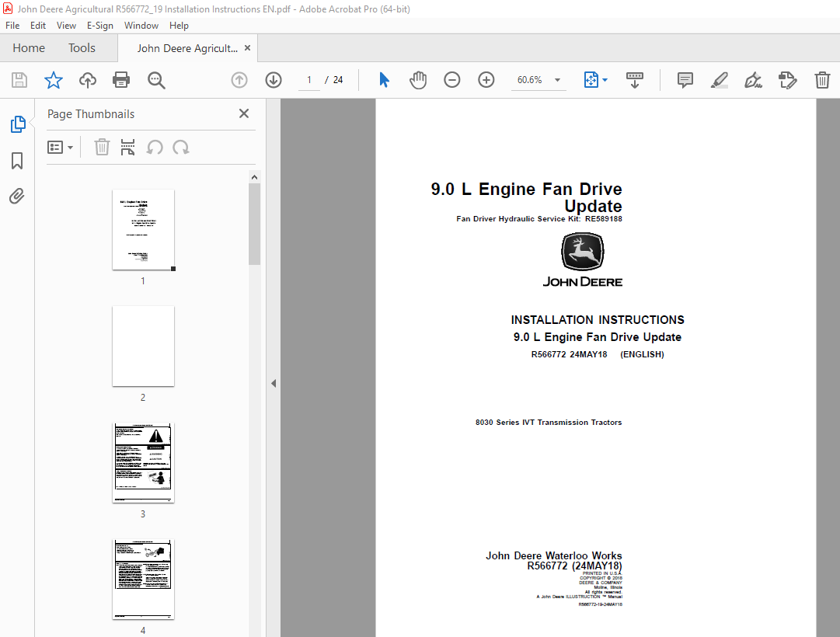
Task: Open the Bookmarks panel
Action: 17,161
